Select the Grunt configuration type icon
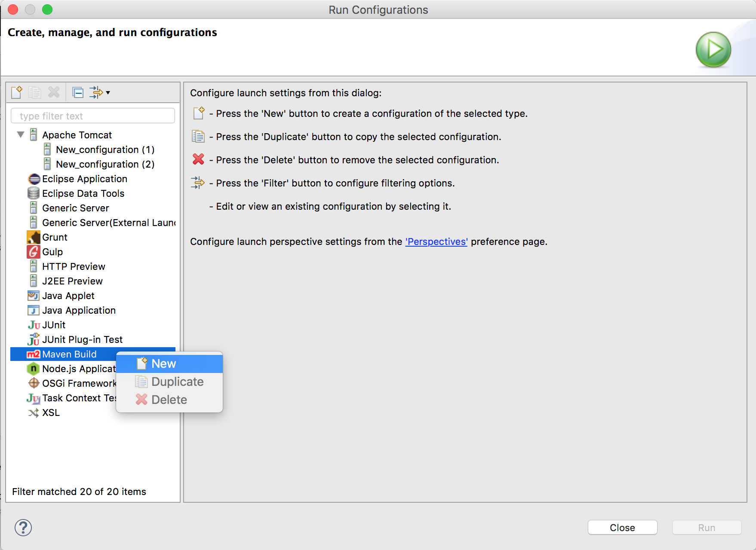This screenshot has height=550, width=756. 34,237
